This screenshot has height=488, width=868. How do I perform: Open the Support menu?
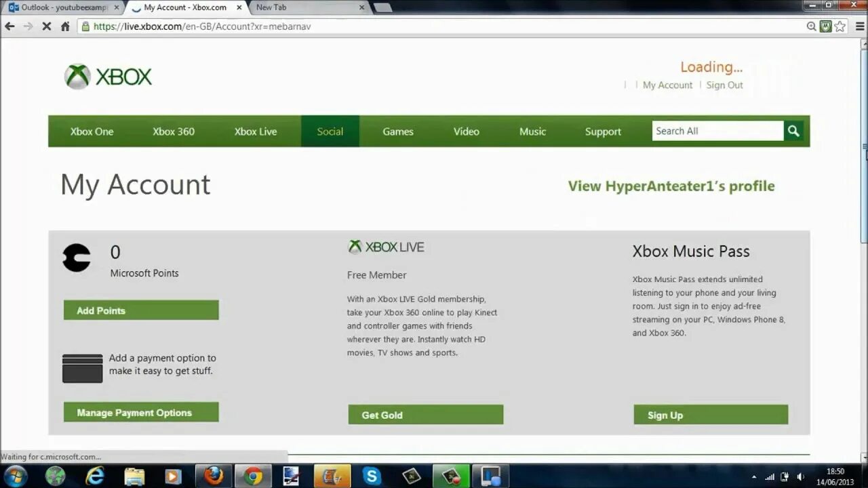603,131
